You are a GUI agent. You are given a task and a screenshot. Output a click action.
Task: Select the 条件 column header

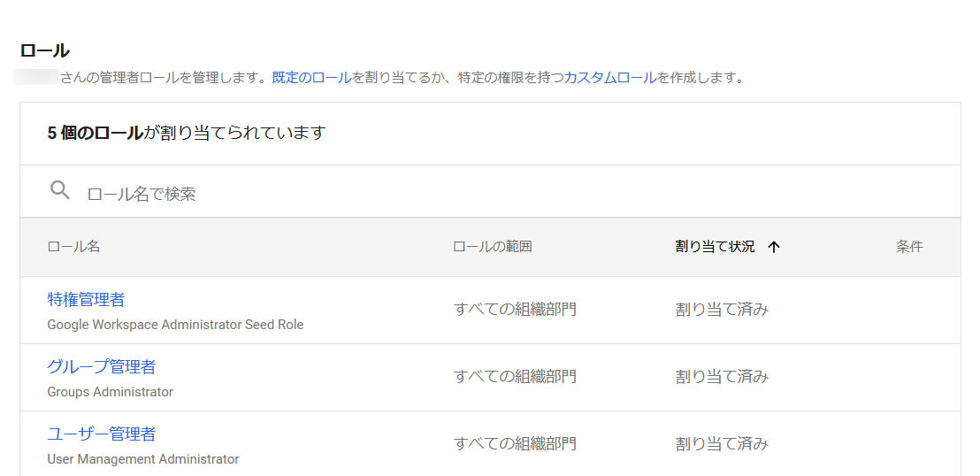[909, 247]
